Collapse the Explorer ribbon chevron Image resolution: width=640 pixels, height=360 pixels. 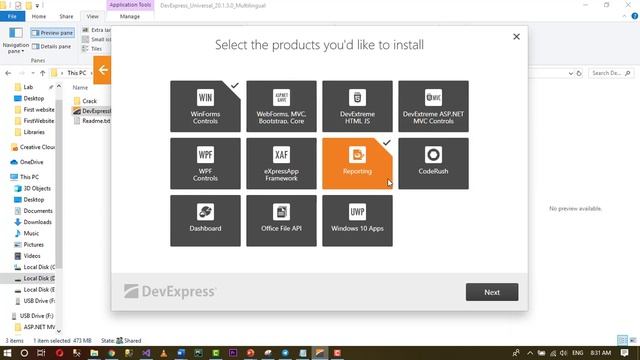coord(624,16)
